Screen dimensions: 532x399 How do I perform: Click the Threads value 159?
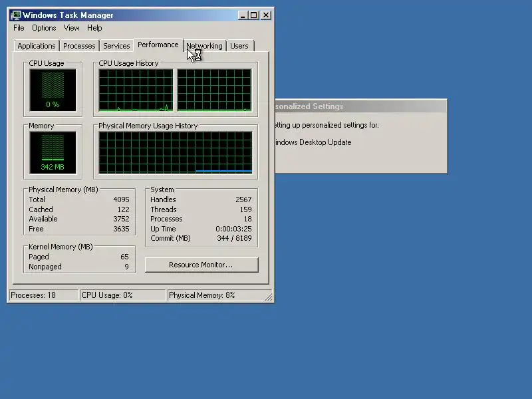(245, 209)
